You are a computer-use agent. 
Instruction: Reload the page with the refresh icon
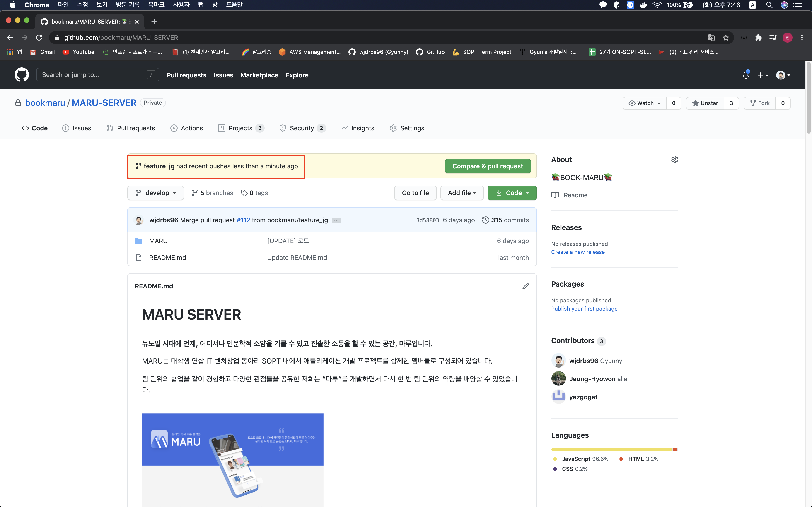[x=39, y=38]
